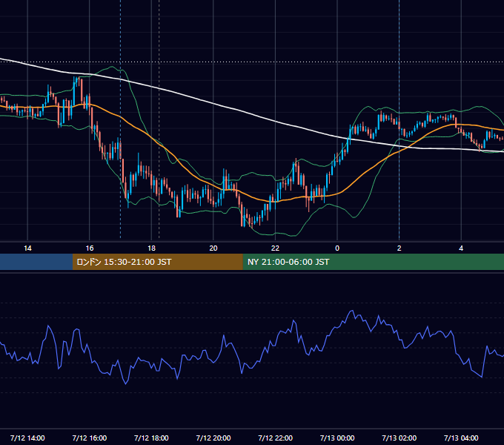Screen dimensions: 504x445
Task: Click the 7/13 04:00 date label
Action: pyautogui.click(x=461, y=438)
